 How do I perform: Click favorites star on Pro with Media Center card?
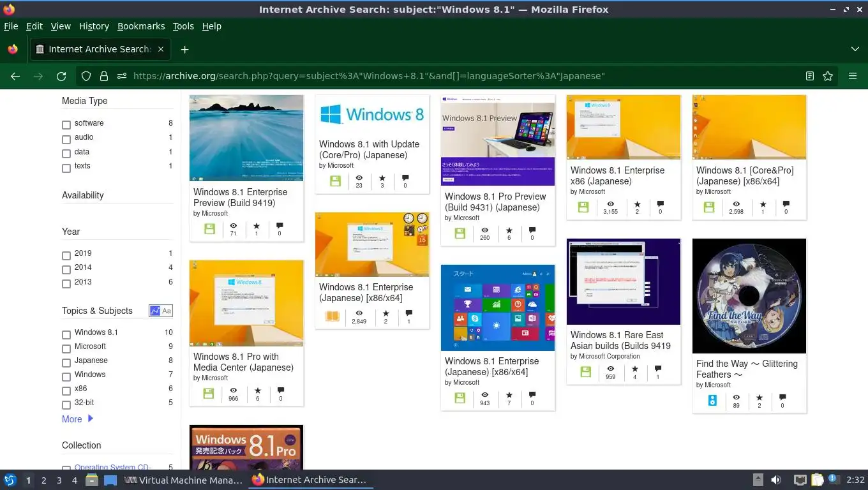(257, 390)
